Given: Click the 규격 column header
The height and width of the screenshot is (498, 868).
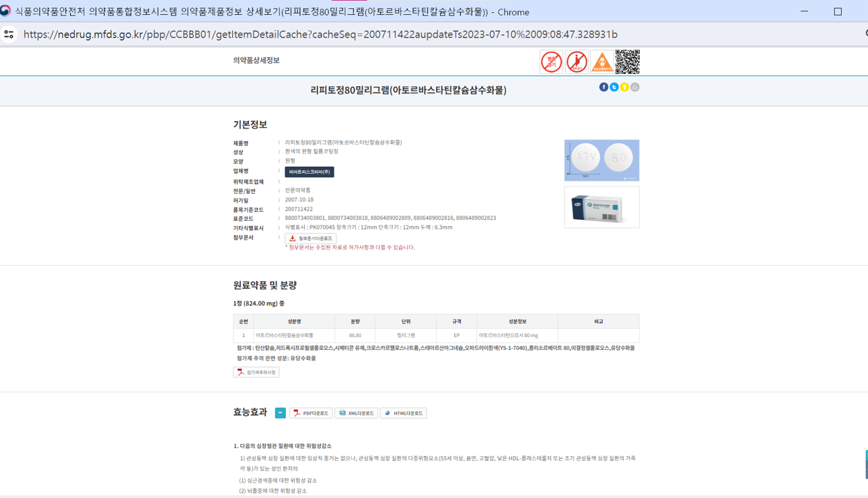Looking at the screenshot, I should click(457, 322).
